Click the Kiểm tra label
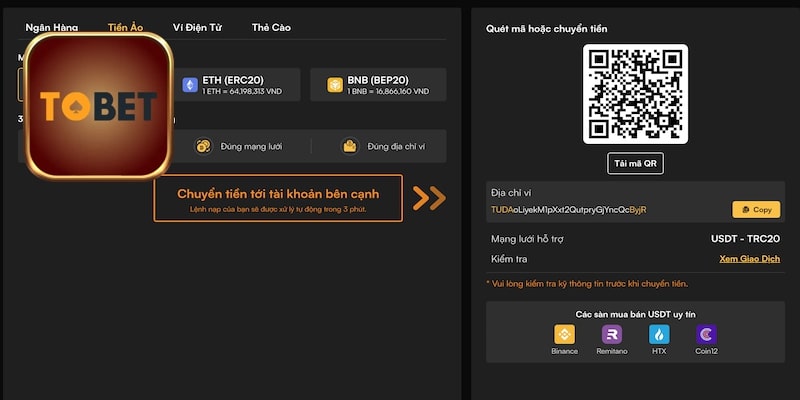Image resolution: width=800 pixels, height=400 pixels. coord(509,259)
